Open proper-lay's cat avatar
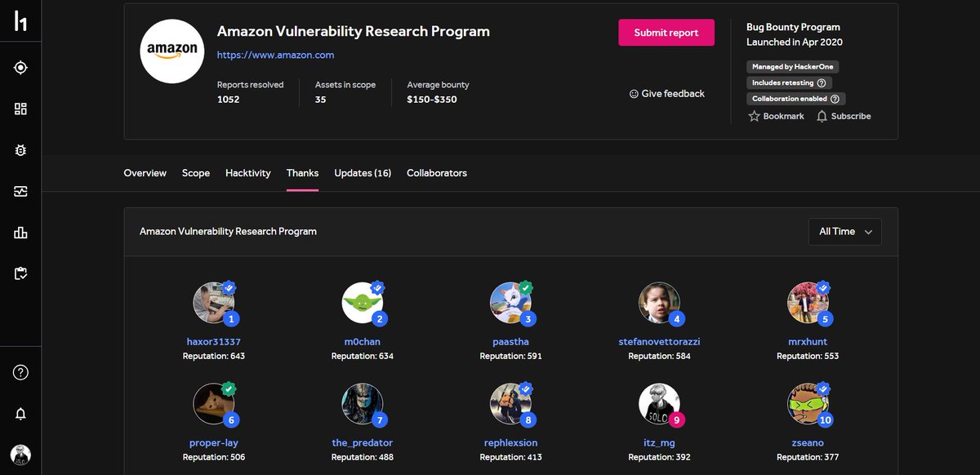The image size is (980, 475). click(214, 404)
